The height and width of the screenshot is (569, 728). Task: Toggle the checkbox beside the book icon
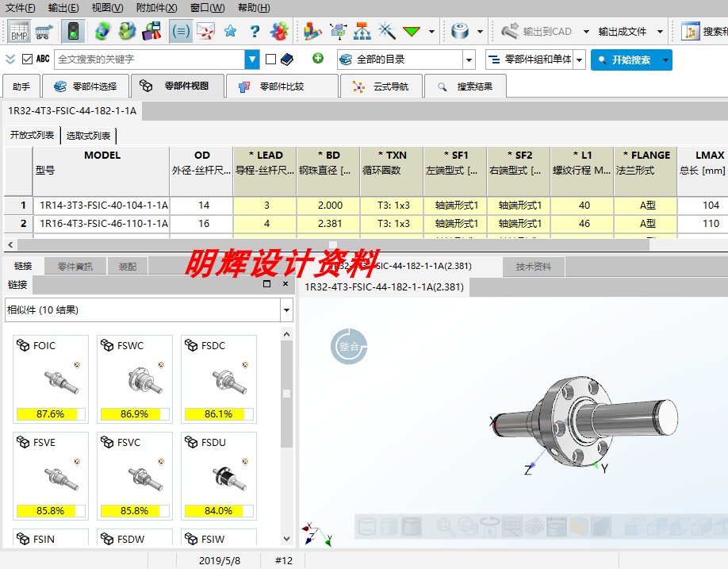[x=270, y=60]
